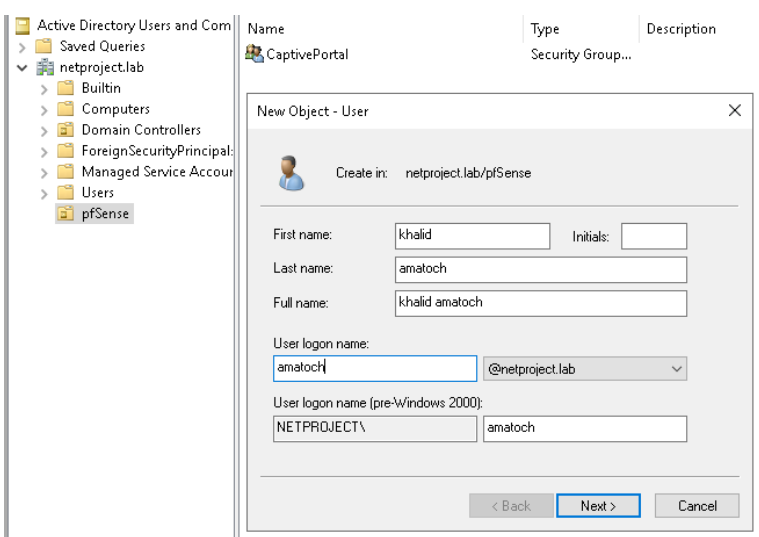Viewport: 759px width, 537px height.
Task: Sort list by Type column header
Action: (x=545, y=30)
